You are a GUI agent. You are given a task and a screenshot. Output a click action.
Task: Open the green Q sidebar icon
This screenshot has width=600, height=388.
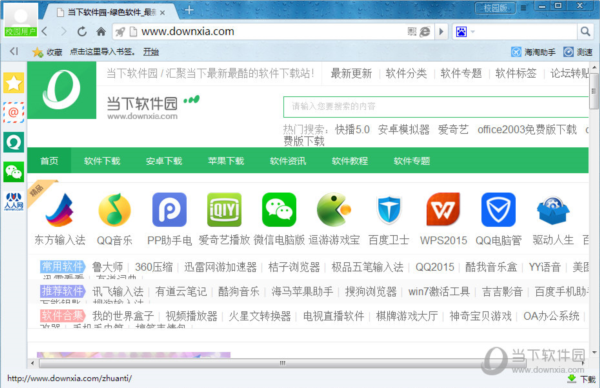(14, 142)
